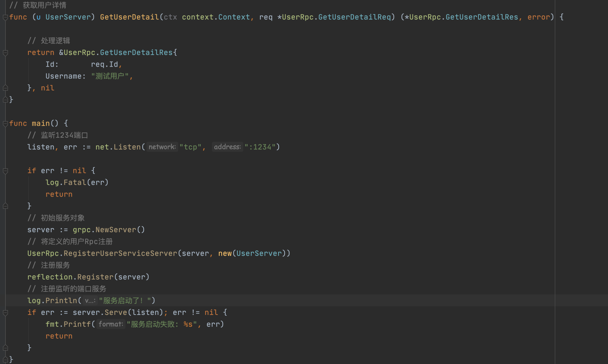The width and height of the screenshot is (608, 364).
Task: Click the 'format:' inlay hint in Printf
Action: (111, 324)
